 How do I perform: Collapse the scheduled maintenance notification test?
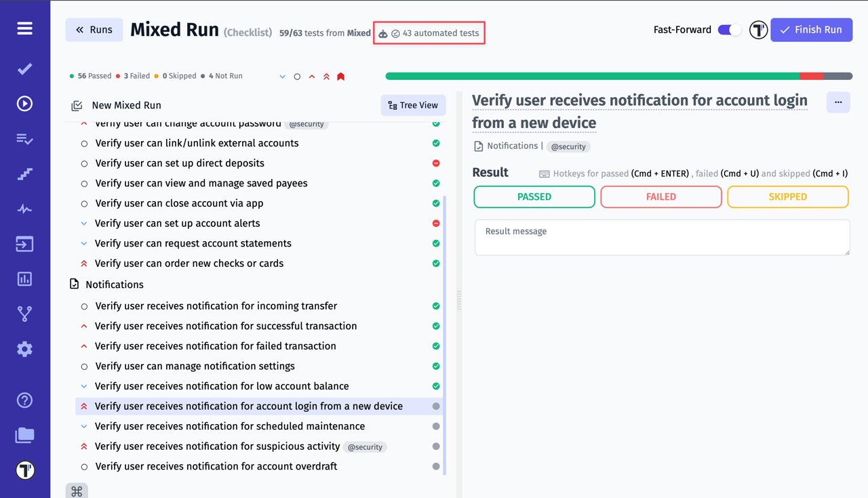point(83,426)
